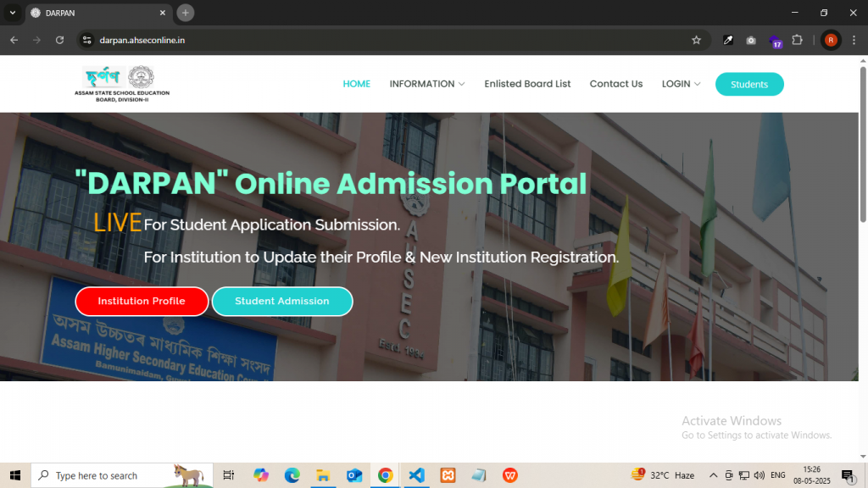Open the camera screenshot extension
Viewport: 868px width, 488px height.
coord(751,40)
